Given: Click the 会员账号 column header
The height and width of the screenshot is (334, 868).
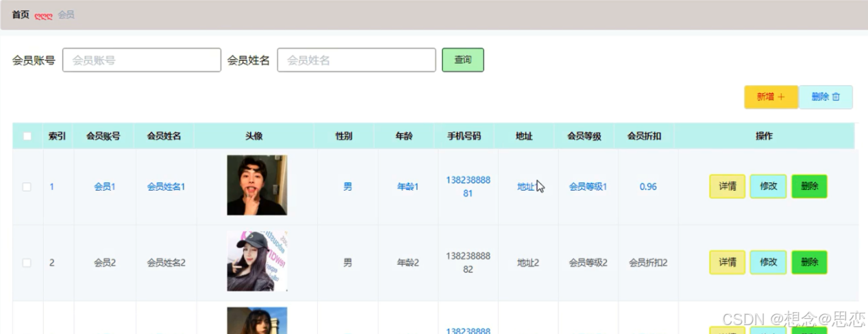Looking at the screenshot, I should [x=103, y=136].
